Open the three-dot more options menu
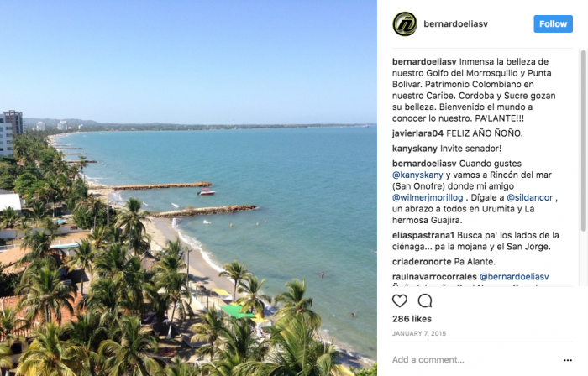 [x=567, y=360]
